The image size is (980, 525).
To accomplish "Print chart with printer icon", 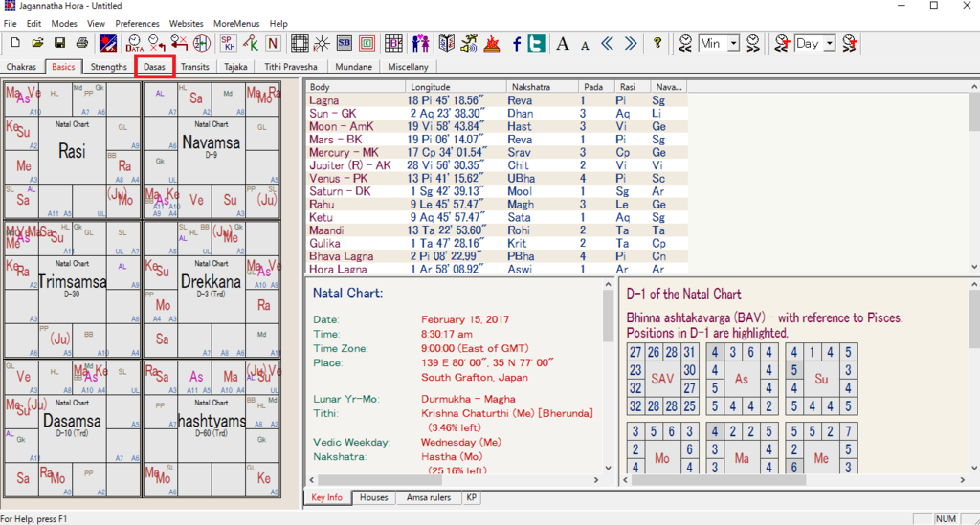I will pos(82,43).
